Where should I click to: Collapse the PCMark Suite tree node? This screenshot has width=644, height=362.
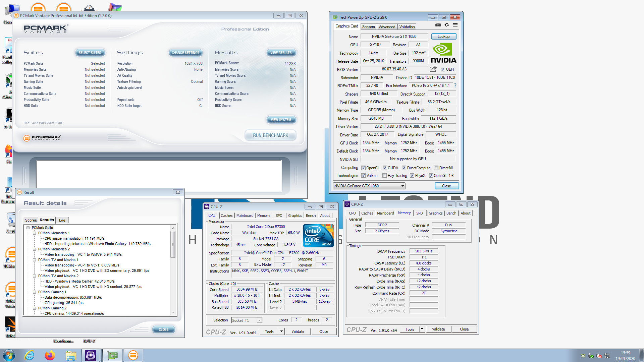tap(28, 228)
